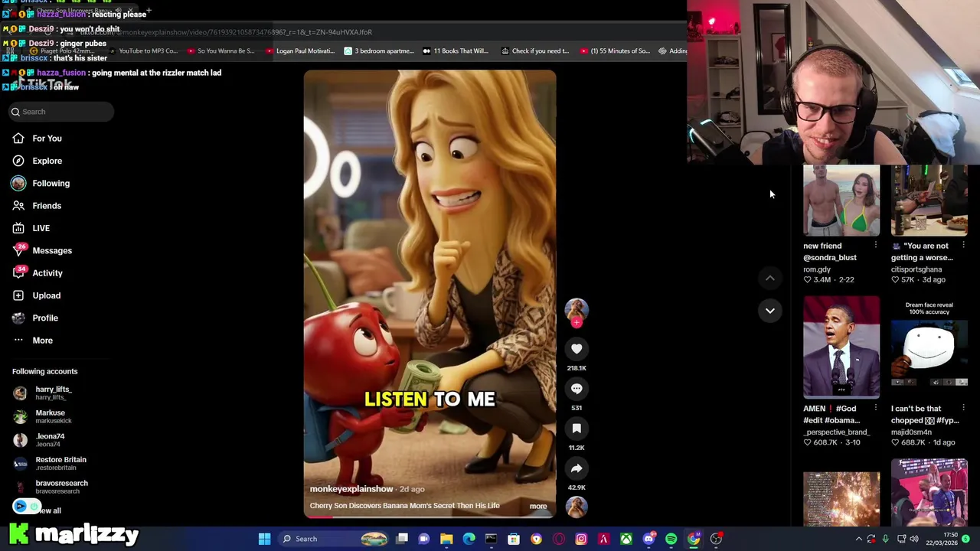Open majid0sm4n creator link
Viewport: 980px width, 551px height.
911,432
